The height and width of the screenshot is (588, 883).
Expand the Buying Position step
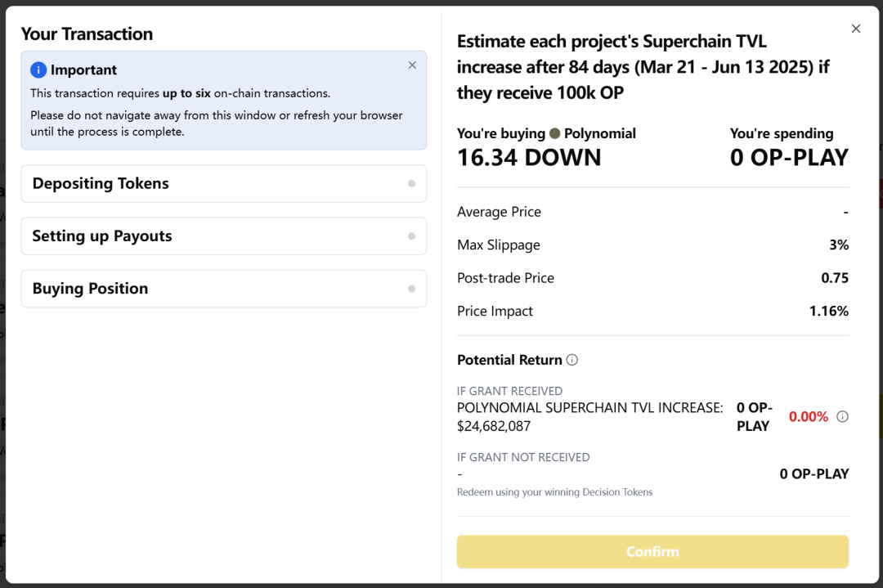click(x=90, y=289)
